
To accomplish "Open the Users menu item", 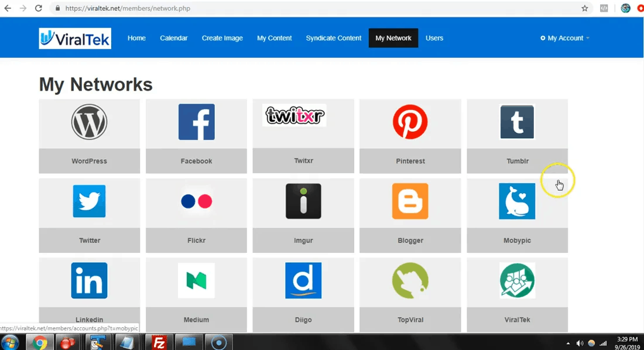I will (434, 38).
